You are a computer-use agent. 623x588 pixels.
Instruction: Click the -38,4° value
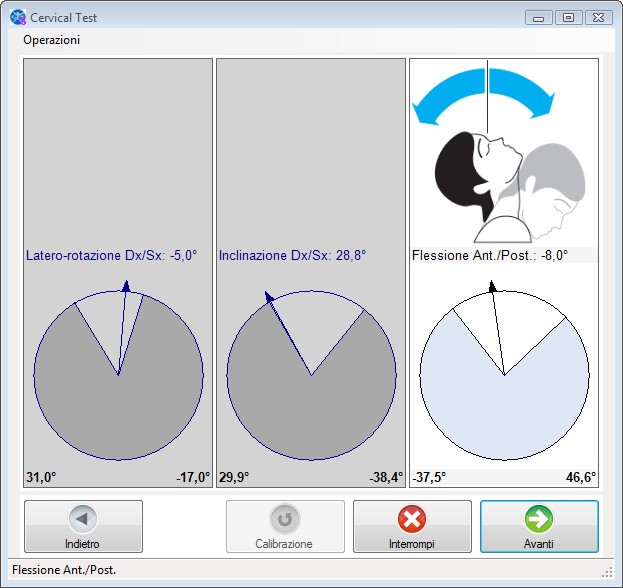pos(386,477)
